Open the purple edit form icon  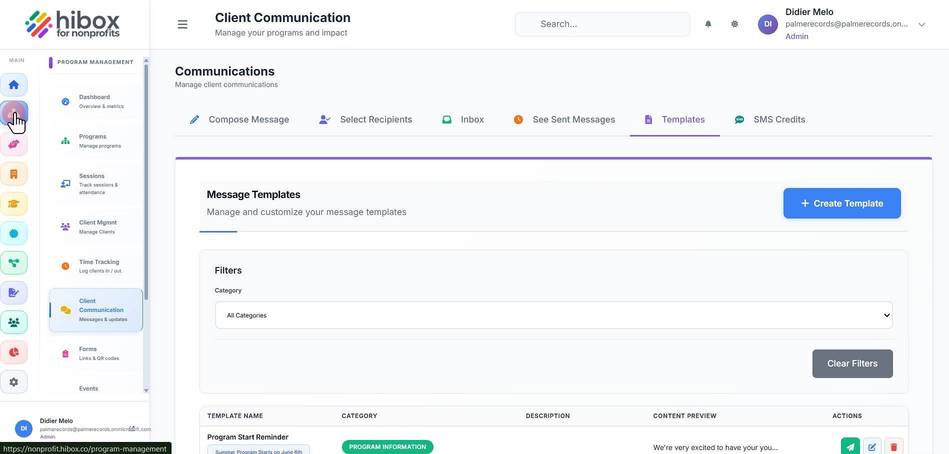point(14,292)
